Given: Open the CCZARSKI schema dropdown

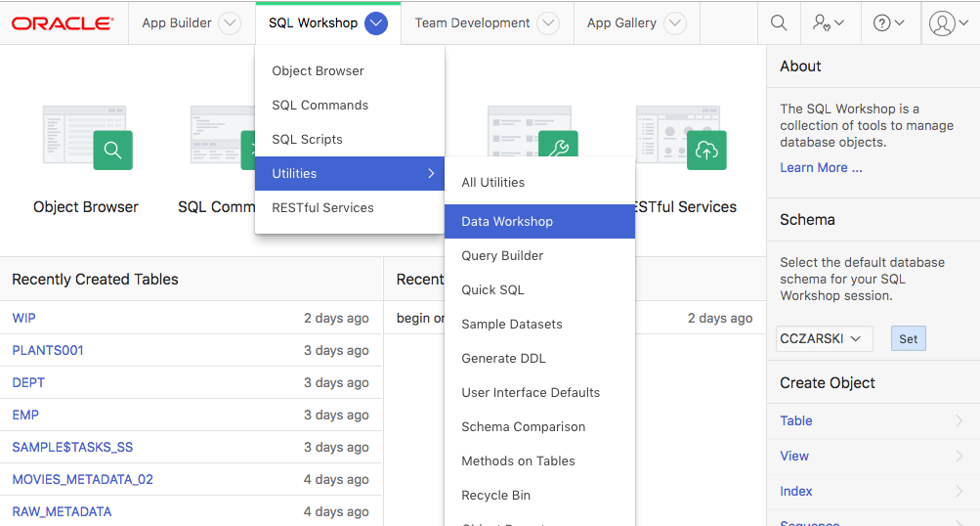Looking at the screenshot, I should pos(824,338).
